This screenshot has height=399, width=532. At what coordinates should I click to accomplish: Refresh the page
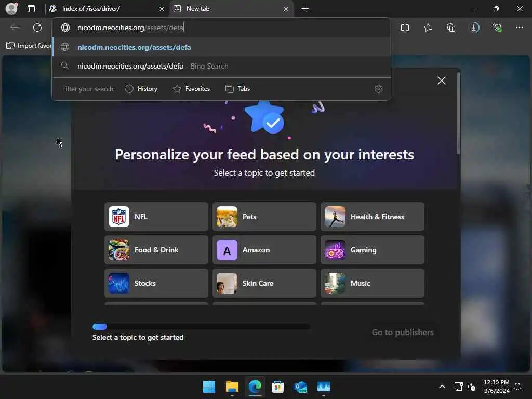coord(37,28)
